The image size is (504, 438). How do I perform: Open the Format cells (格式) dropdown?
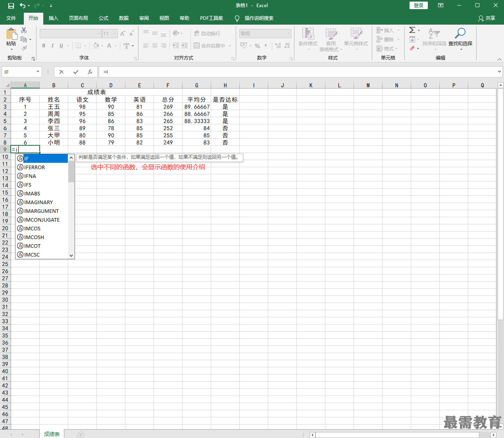[387, 48]
